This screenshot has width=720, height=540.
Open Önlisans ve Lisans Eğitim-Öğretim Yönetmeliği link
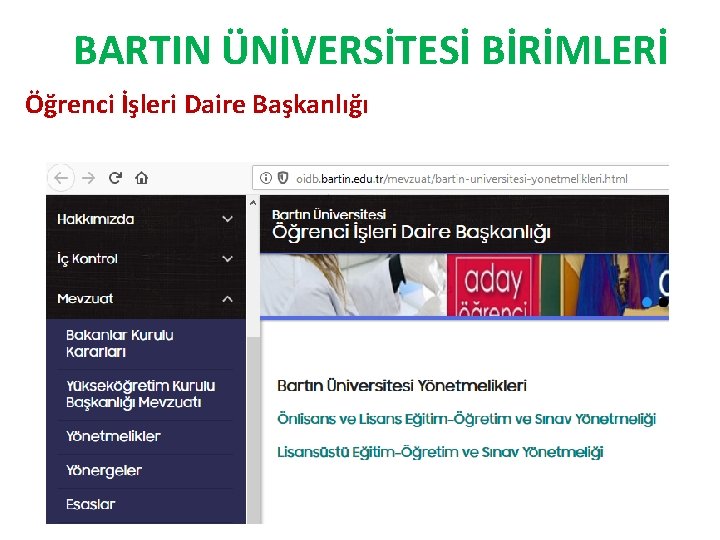tap(467, 419)
